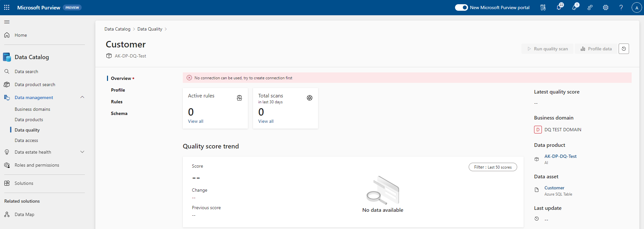The image size is (644, 229).
Task: Switch to the Overview tab
Action: click(x=121, y=78)
